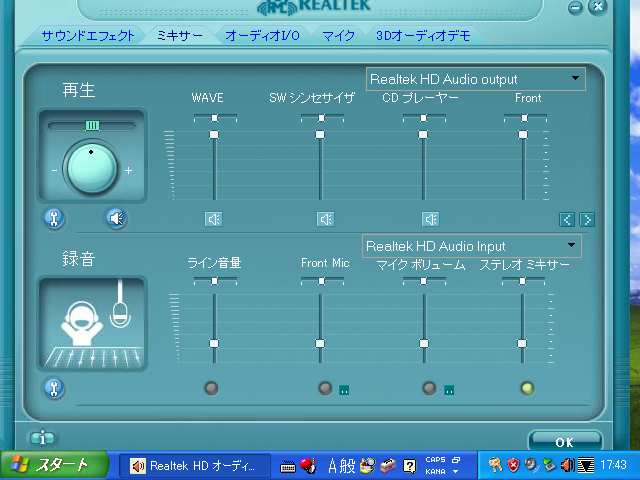Viewport: 640px width, 480px height.
Task: Click the ステレオ ミキサー volume slider handle
Action: tap(522, 343)
